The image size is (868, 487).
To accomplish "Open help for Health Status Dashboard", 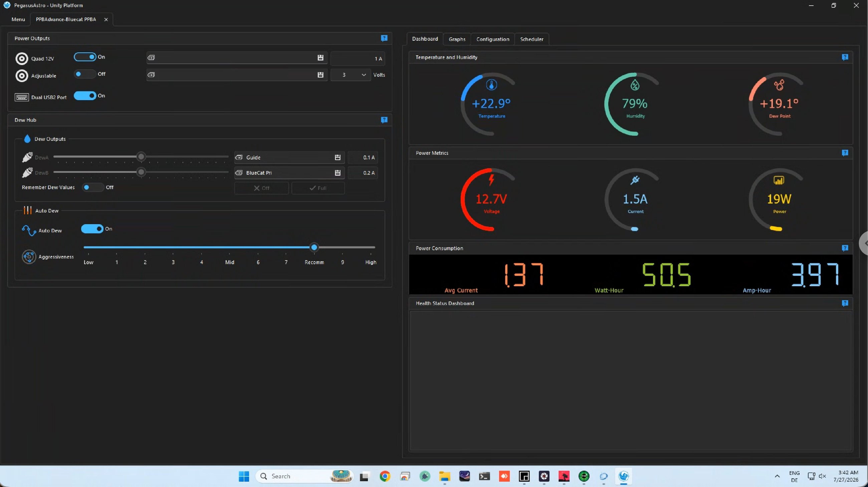I will pyautogui.click(x=845, y=303).
